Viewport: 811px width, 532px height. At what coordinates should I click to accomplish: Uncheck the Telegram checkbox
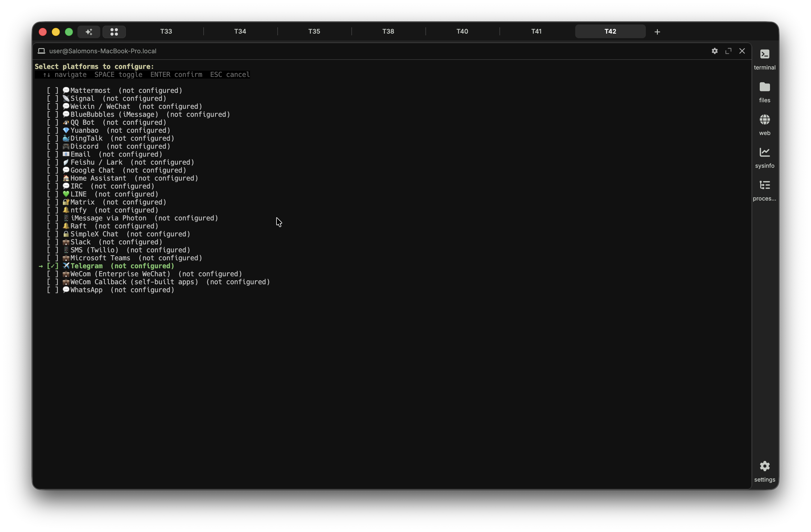pyautogui.click(x=52, y=266)
